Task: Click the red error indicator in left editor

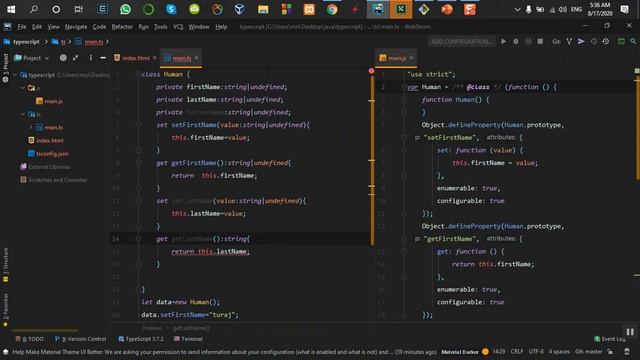Action: (x=371, y=71)
